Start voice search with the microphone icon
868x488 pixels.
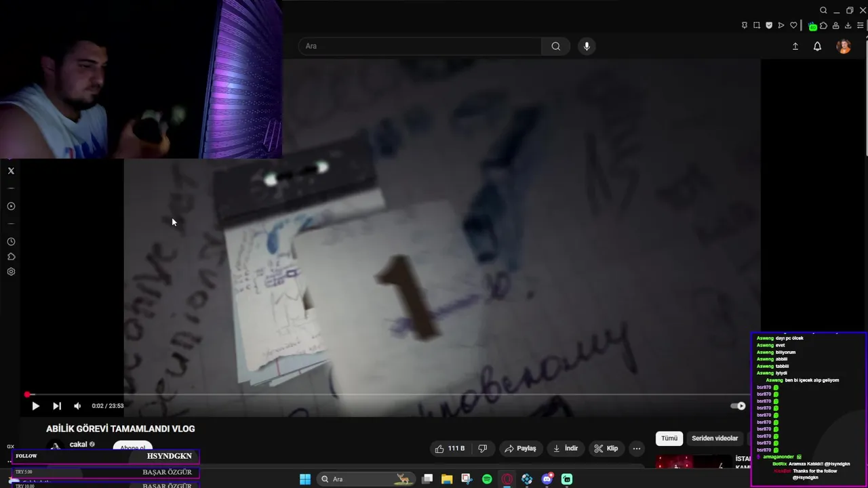click(587, 46)
